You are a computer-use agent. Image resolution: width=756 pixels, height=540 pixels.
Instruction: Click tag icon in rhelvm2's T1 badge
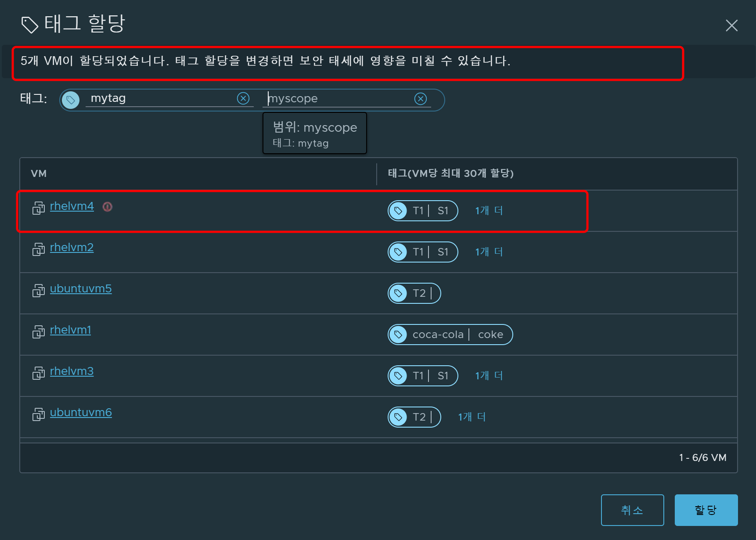(398, 252)
